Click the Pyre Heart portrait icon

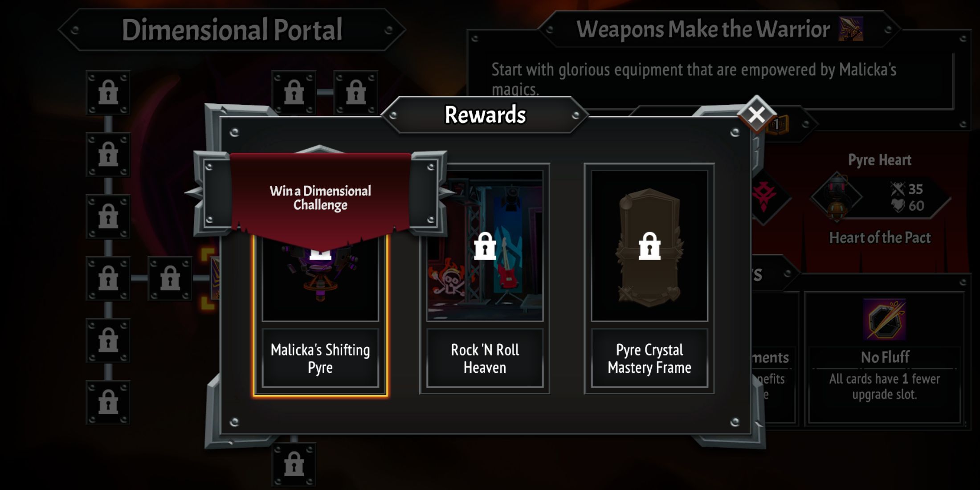(837, 196)
